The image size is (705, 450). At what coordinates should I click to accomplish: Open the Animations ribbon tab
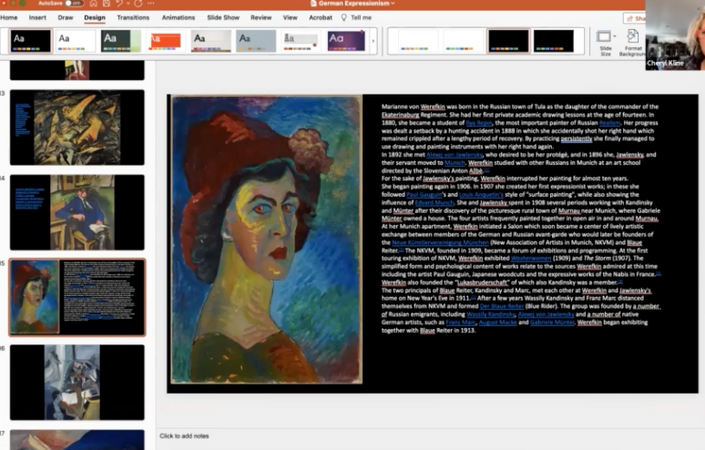pos(178,18)
